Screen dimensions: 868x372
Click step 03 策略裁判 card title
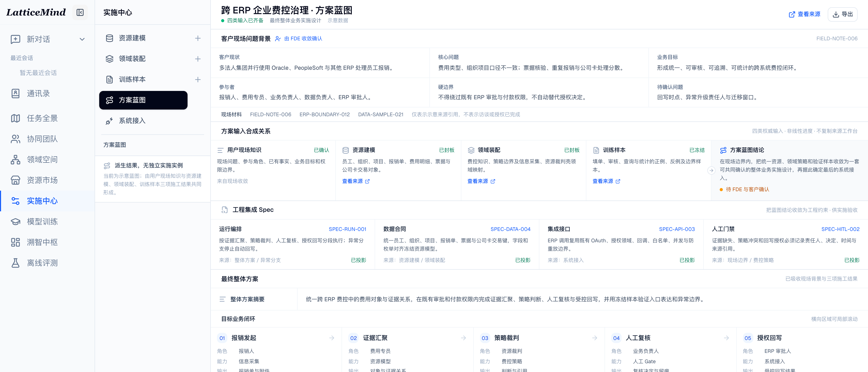506,338
